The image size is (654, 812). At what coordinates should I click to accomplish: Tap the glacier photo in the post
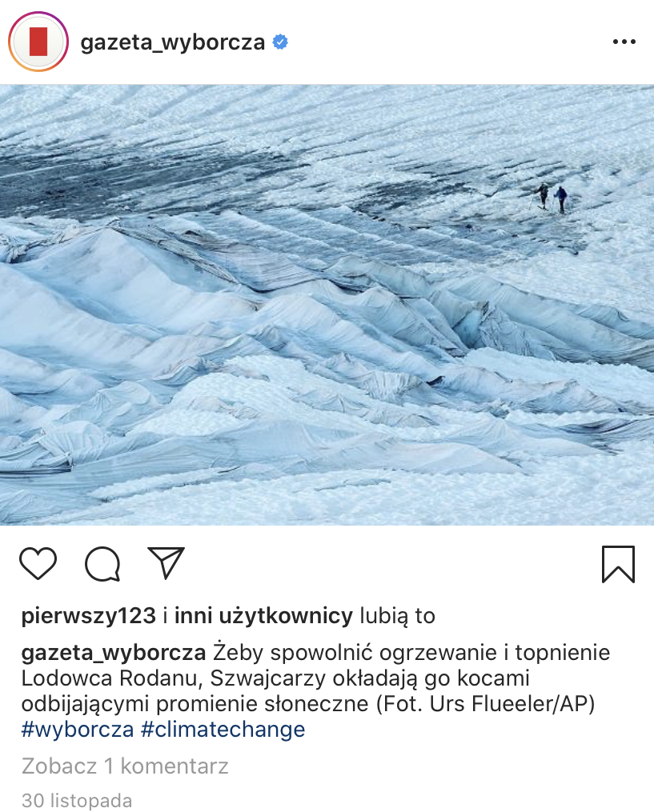point(327,305)
